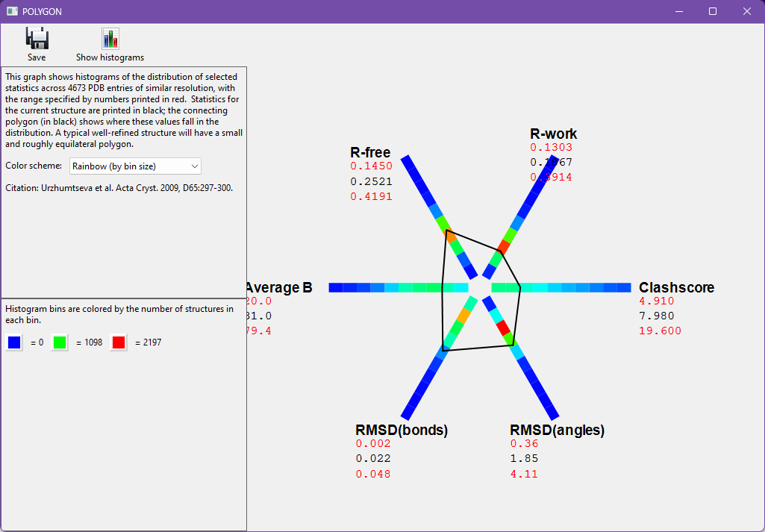This screenshot has height=532, width=765.
Task: Click the Clashscore axis label
Action: pos(676,287)
